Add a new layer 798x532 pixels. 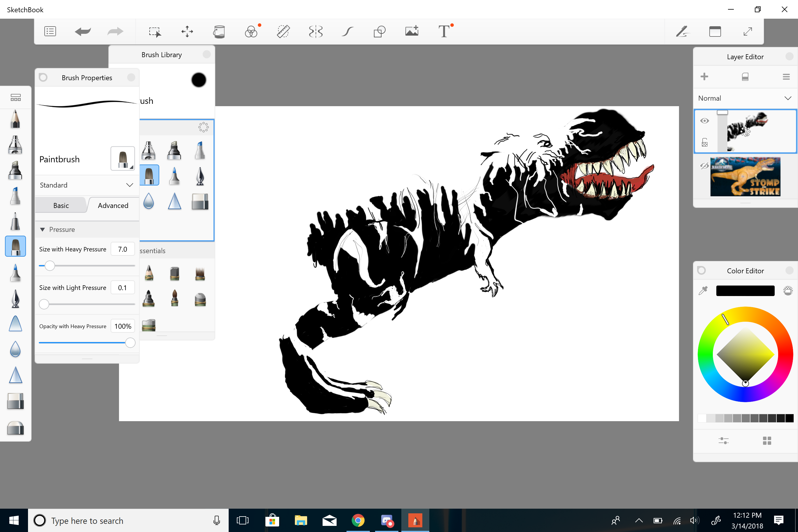point(705,76)
